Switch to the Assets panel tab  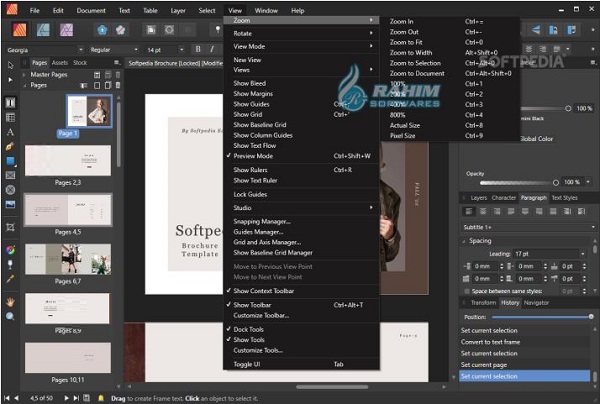[x=59, y=62]
